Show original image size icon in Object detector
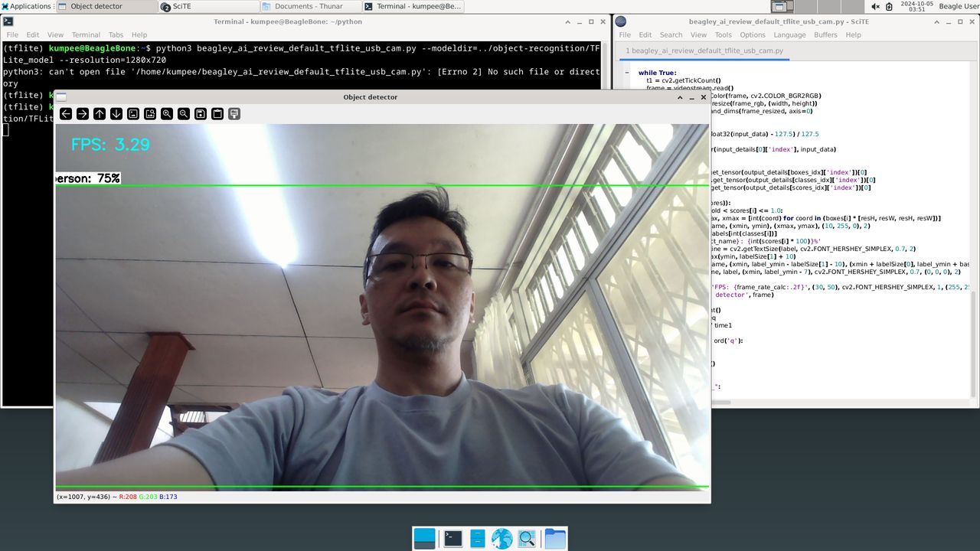The image size is (980, 551). 133,113
